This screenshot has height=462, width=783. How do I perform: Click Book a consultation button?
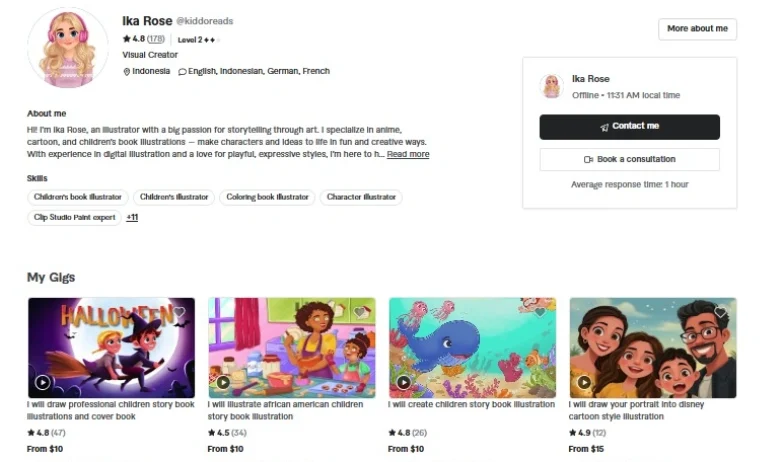click(x=629, y=159)
